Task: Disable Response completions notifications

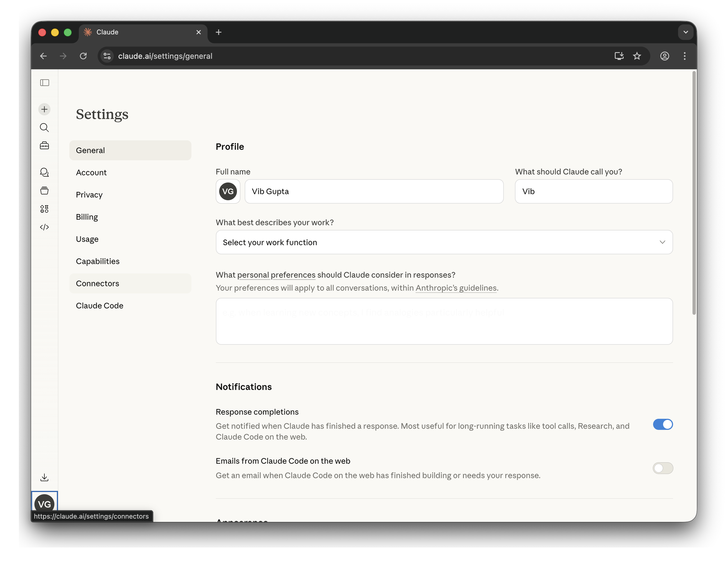Action: 663,424
